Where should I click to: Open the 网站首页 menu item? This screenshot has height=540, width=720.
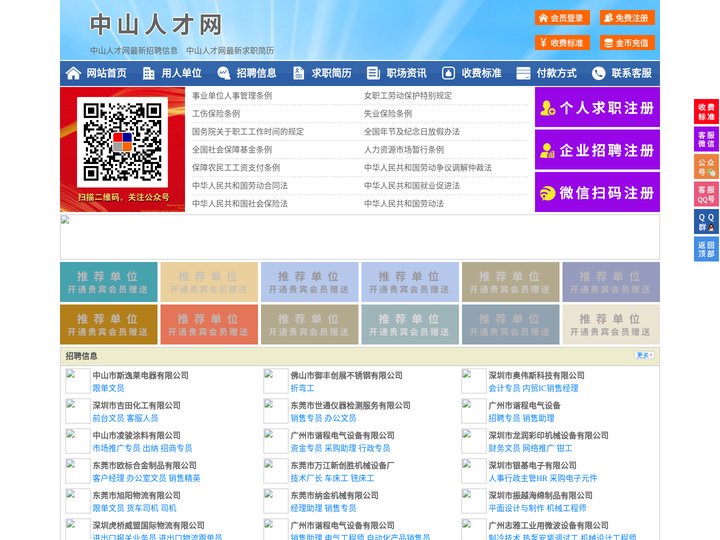(107, 73)
